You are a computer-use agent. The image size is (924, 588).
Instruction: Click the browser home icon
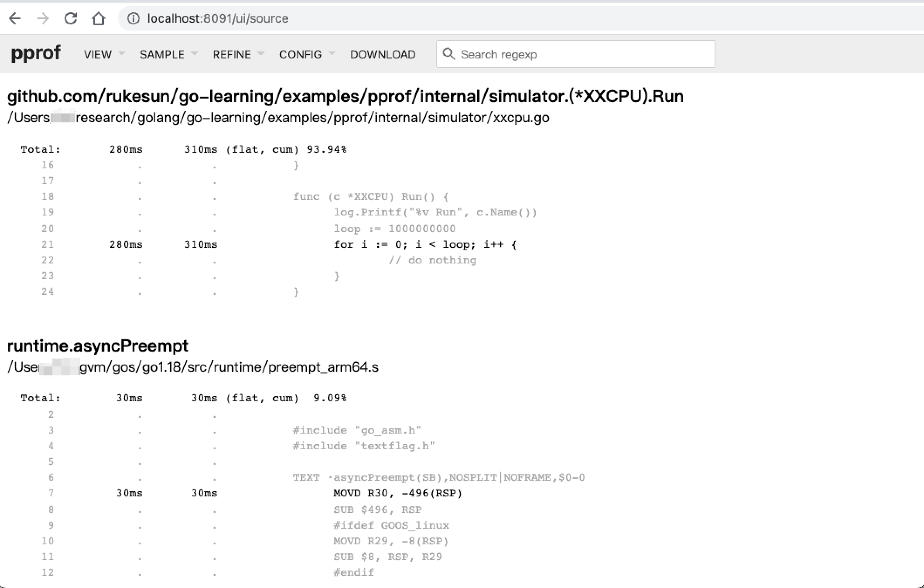click(99, 18)
